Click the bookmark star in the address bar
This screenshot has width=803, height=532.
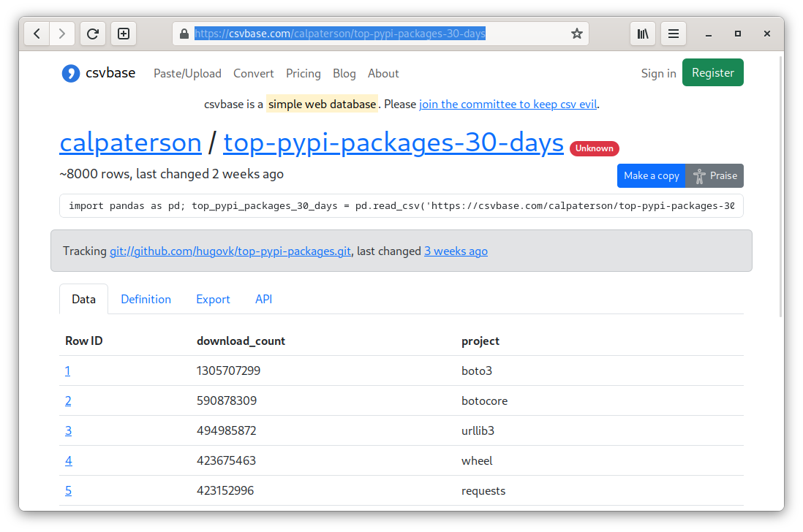click(x=576, y=33)
